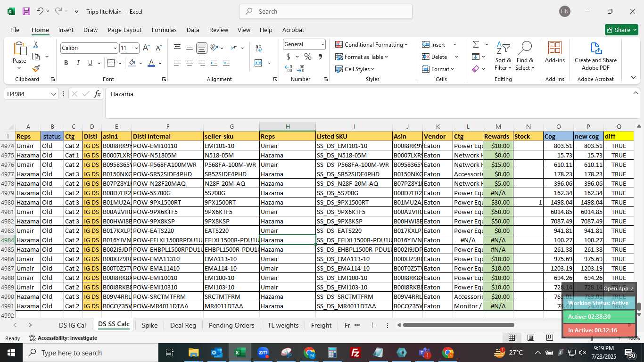Open the General number format dropdown

point(322,44)
